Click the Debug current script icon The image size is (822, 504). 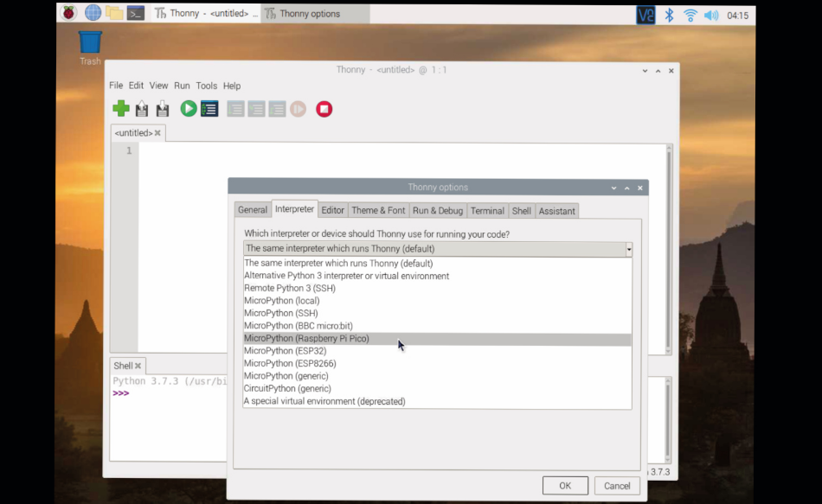209,109
